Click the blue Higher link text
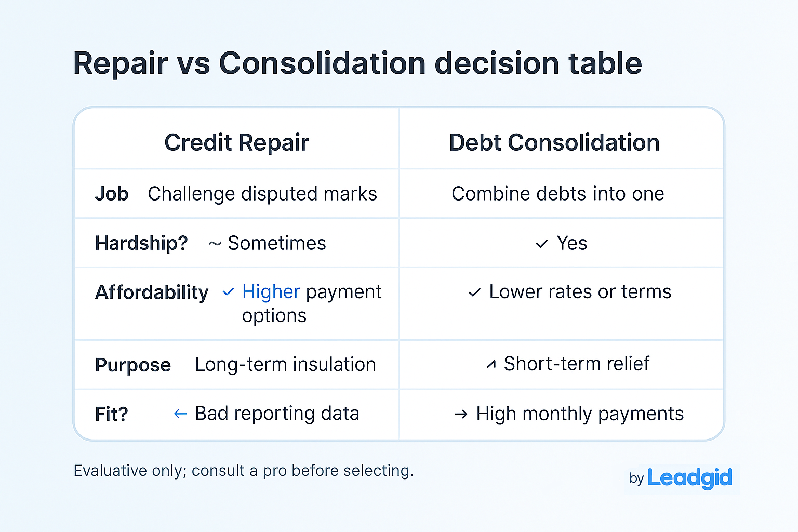The width and height of the screenshot is (798, 532). click(271, 292)
